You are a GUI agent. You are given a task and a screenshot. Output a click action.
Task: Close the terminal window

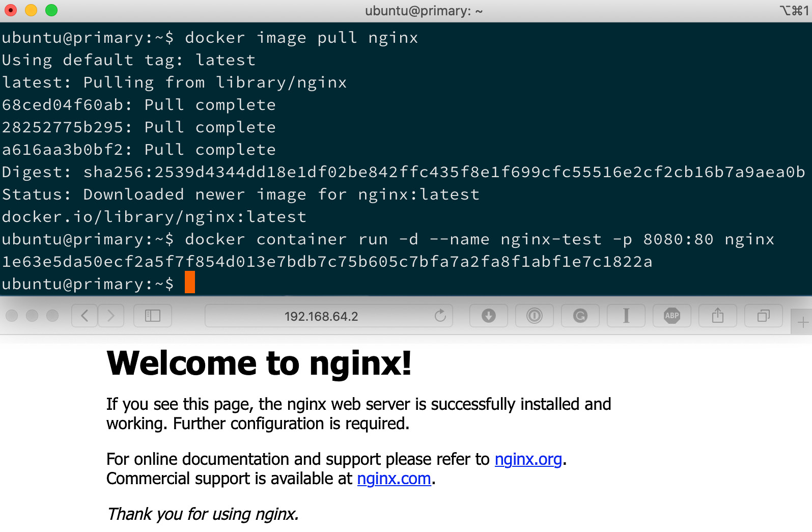11,10
